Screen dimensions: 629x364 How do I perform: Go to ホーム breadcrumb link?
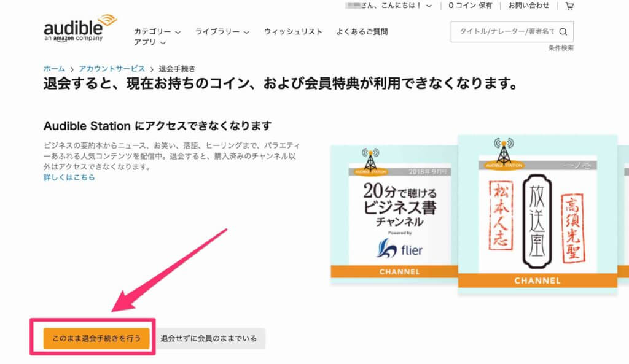(x=54, y=69)
